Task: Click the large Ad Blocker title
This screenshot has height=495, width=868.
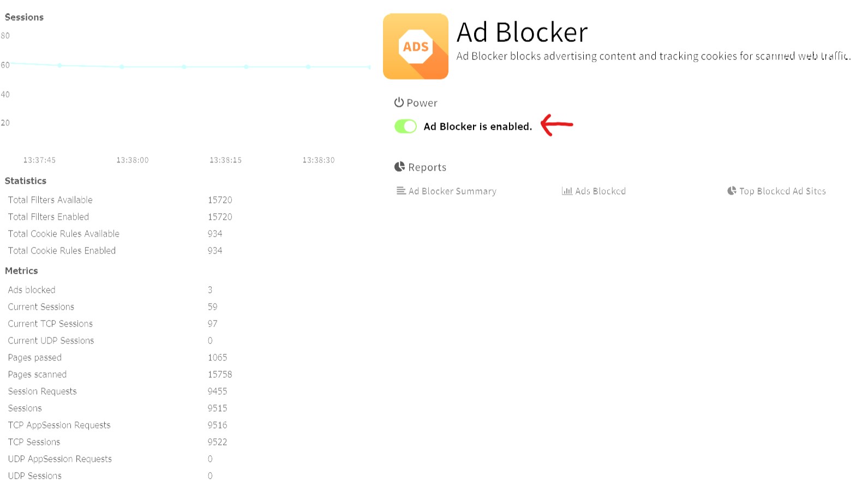Action: click(522, 32)
